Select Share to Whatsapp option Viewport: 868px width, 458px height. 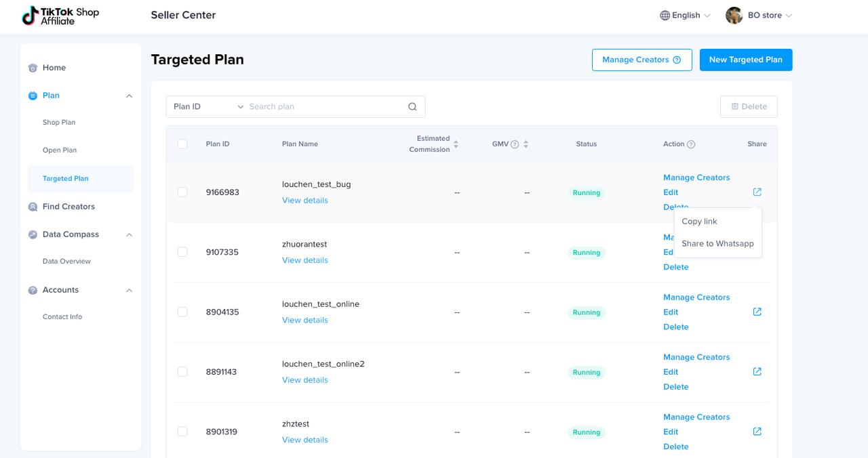click(717, 244)
